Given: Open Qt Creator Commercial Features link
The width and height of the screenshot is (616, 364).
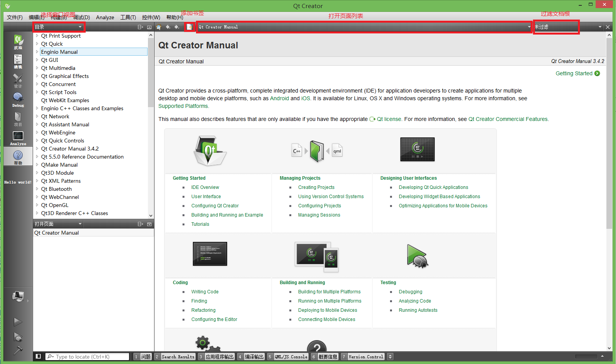Looking at the screenshot, I should [x=508, y=119].
